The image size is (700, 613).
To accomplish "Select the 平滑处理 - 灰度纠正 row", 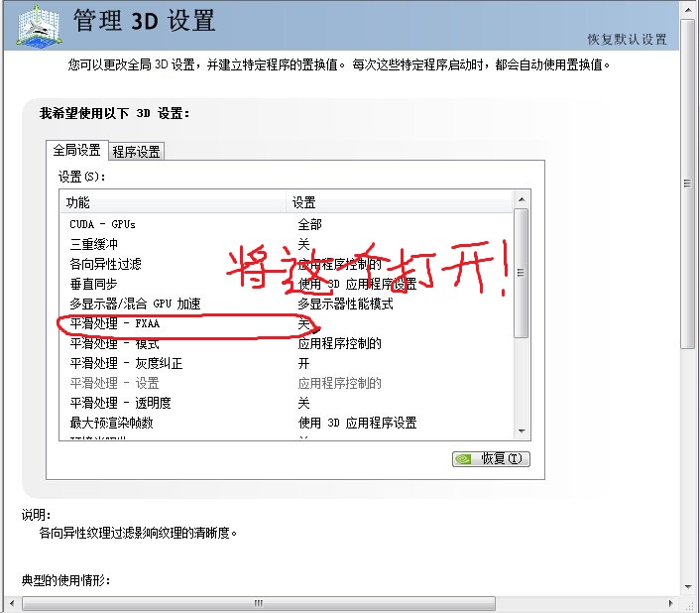I will (x=126, y=363).
